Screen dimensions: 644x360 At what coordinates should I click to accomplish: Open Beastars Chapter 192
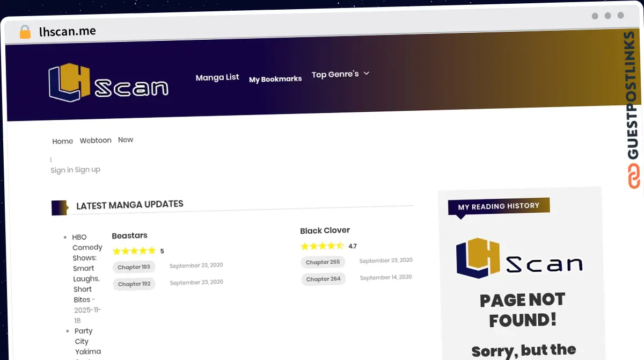(134, 284)
